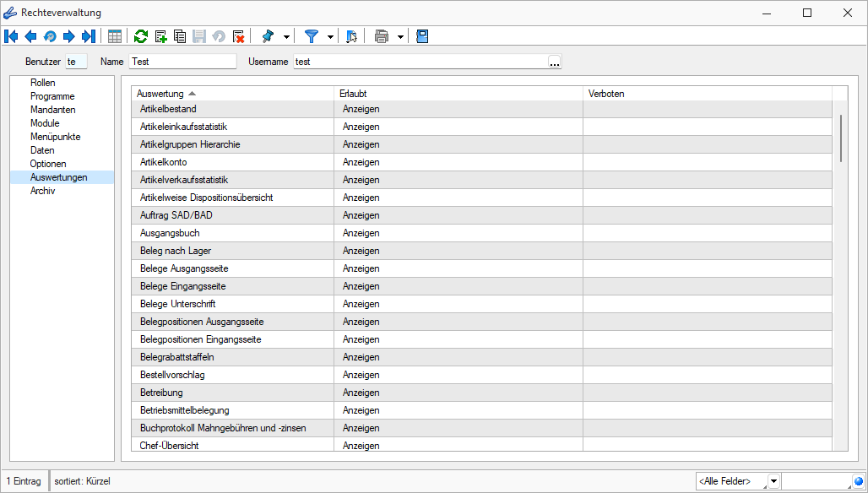Screen dimensions: 868x493
Task: Click the printer icon
Action: [x=382, y=36]
